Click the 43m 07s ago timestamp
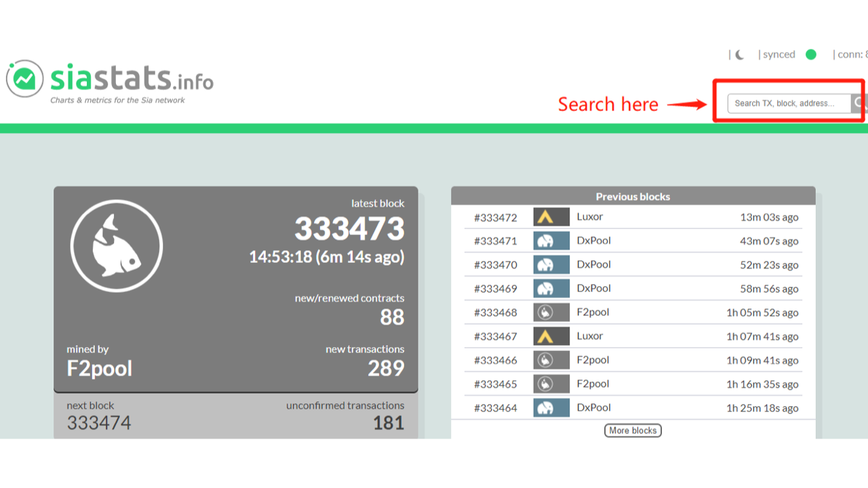The image size is (868, 488). coord(769,241)
